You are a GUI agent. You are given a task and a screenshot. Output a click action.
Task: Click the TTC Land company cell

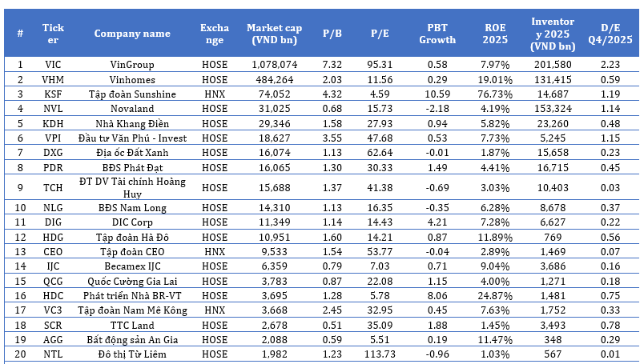[132, 326]
